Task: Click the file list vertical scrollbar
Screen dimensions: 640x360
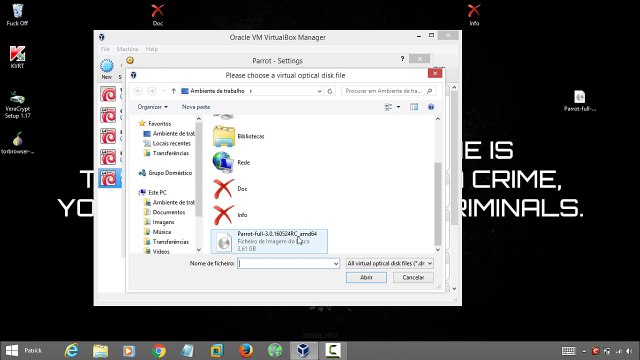Action: [x=438, y=203]
